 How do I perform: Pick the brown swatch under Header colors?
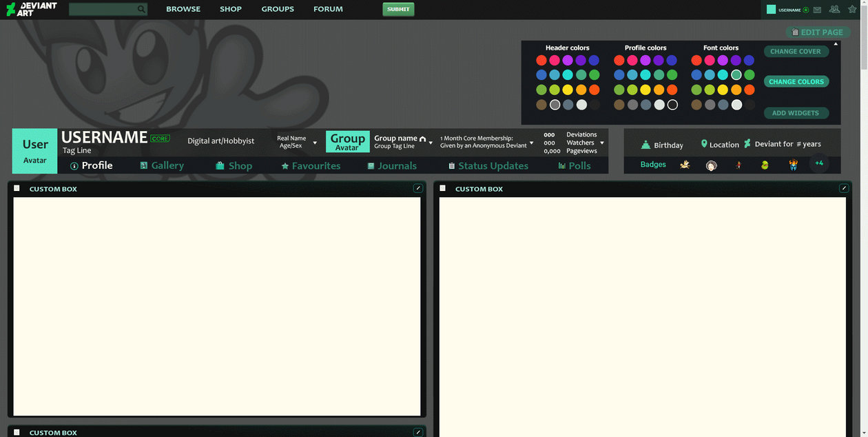[x=541, y=105]
